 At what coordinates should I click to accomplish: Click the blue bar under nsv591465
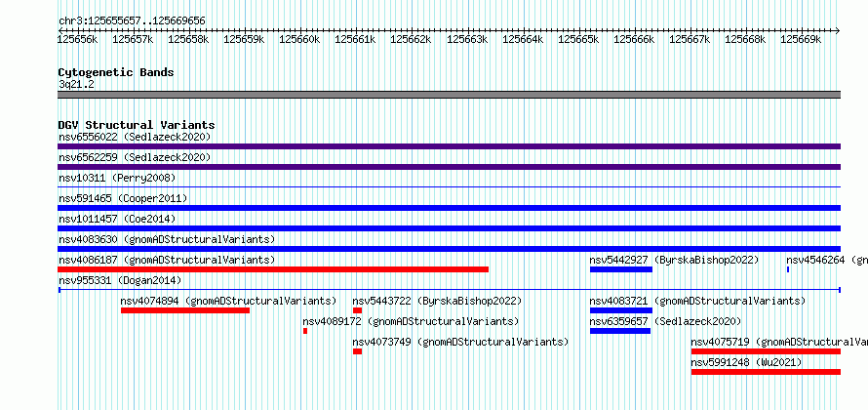tap(449, 208)
